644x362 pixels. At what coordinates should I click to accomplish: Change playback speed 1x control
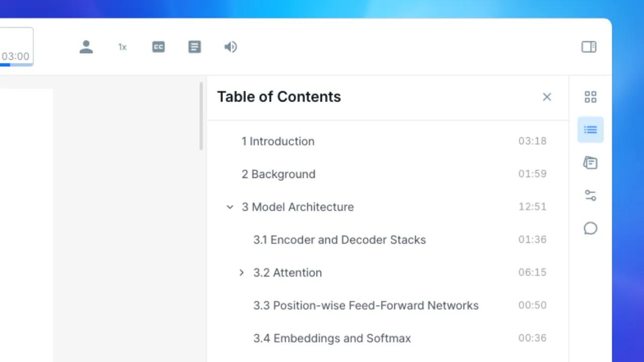[x=122, y=47]
